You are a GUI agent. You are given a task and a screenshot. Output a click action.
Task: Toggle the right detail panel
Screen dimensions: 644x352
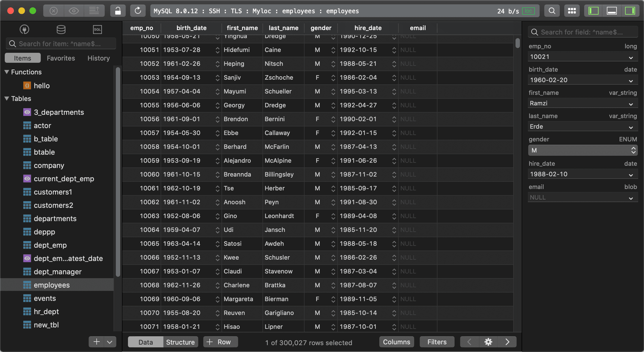(630, 11)
